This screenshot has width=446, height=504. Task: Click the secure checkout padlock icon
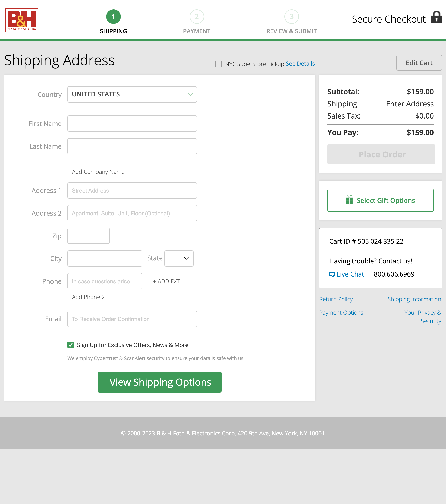tap(436, 17)
